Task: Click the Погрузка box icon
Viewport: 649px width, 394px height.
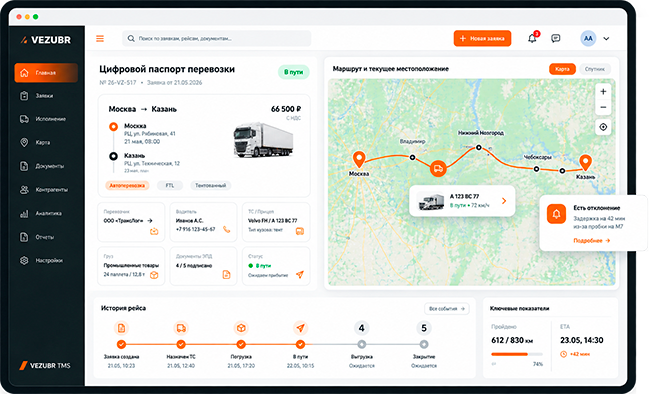Action: 241,328
